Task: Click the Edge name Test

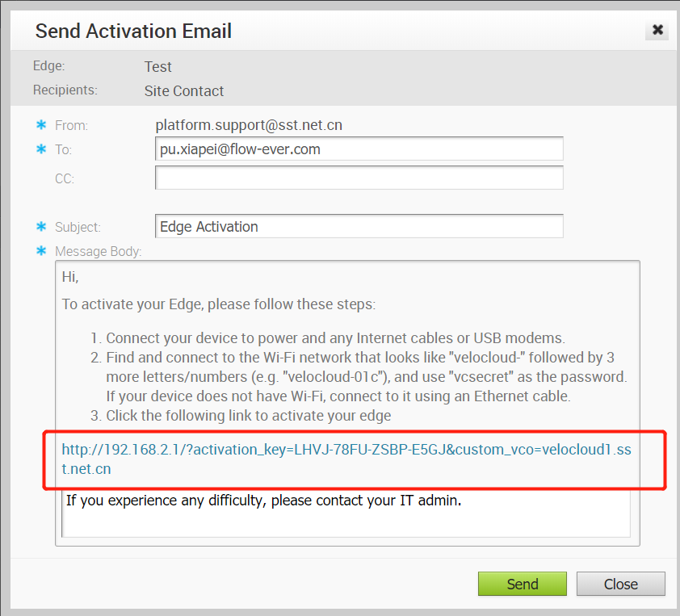Action: [157, 67]
